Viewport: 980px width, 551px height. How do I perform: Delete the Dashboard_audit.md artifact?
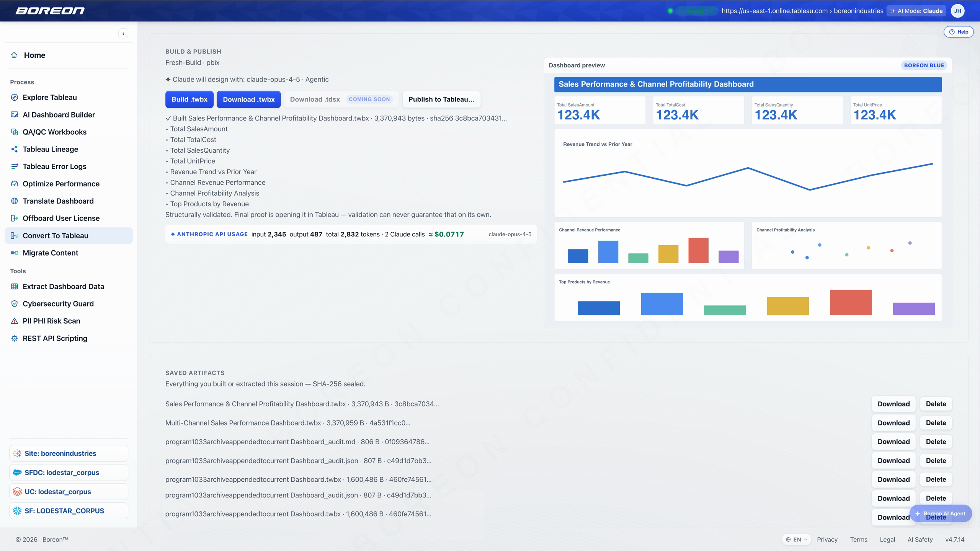coord(936,442)
